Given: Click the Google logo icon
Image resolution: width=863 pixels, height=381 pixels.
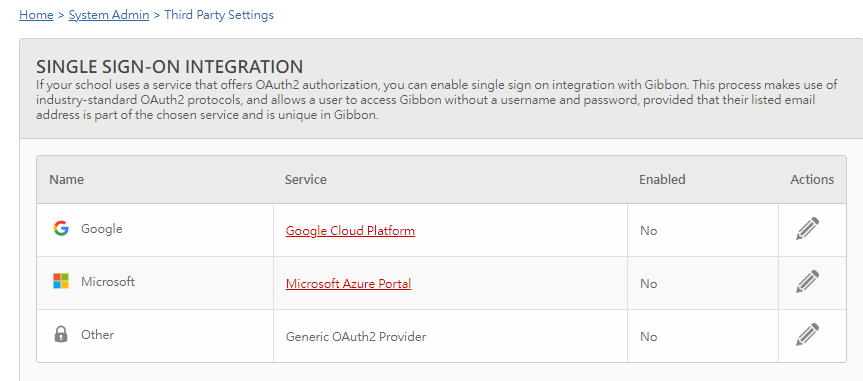Looking at the screenshot, I should point(61,228).
